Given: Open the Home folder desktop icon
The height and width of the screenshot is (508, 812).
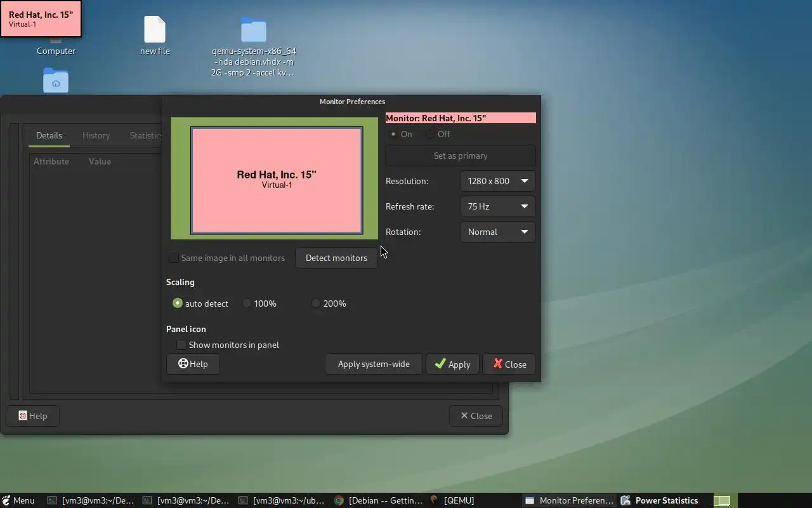Looking at the screenshot, I should coord(56,81).
